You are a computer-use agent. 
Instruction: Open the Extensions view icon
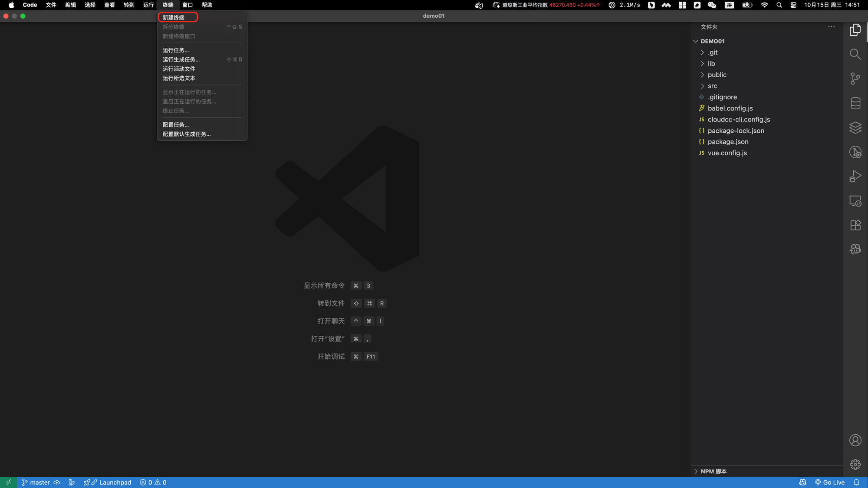pos(855,225)
